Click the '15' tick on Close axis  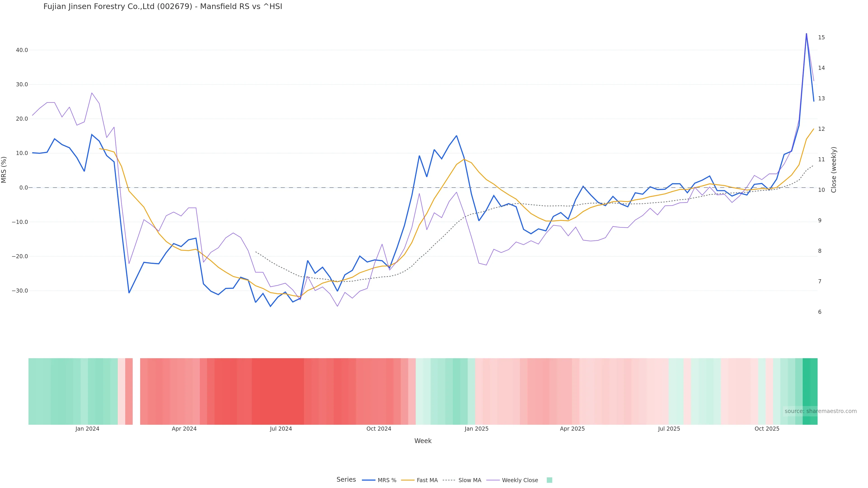(821, 37)
